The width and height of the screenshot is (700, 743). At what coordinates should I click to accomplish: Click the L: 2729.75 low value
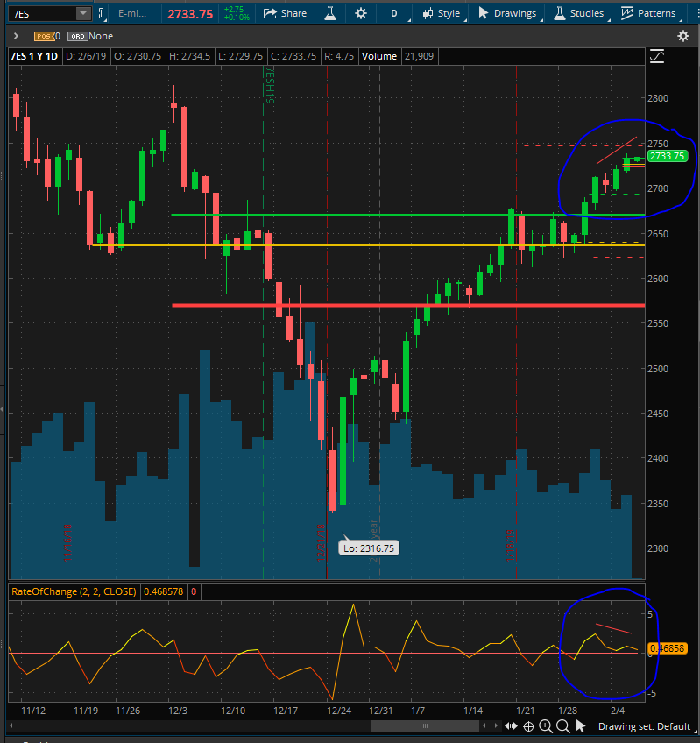coord(240,56)
